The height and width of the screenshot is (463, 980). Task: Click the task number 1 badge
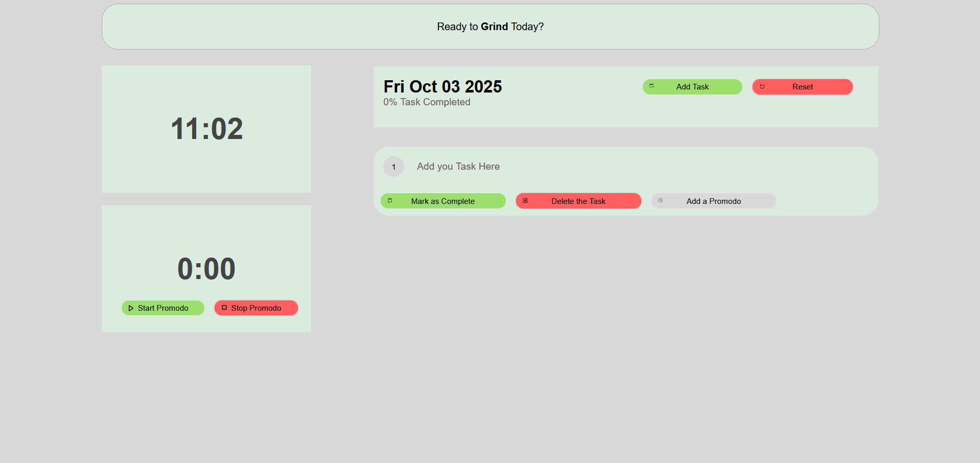point(394,167)
